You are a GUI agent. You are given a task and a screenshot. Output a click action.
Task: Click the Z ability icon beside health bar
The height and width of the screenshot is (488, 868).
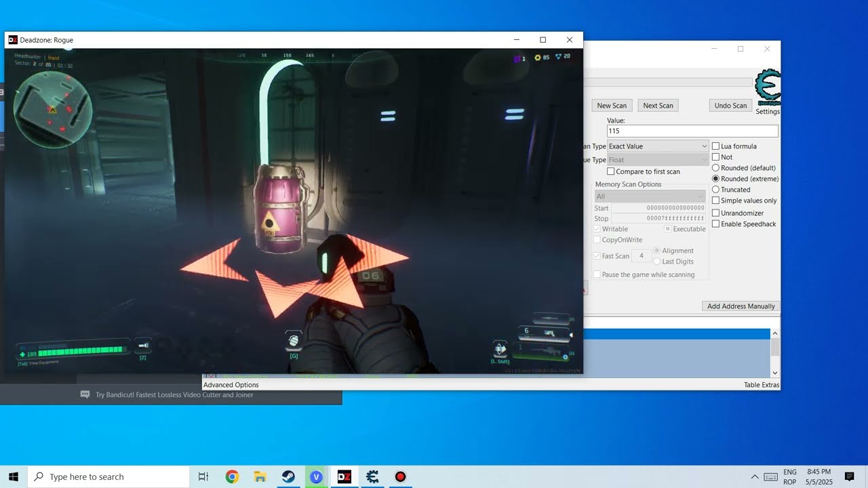143,346
